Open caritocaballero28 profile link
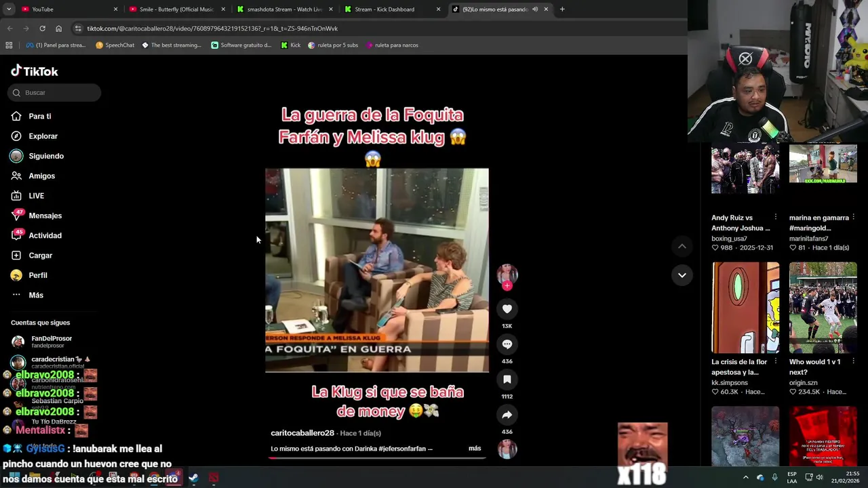Screen dimensions: 868x488 (302, 433)
